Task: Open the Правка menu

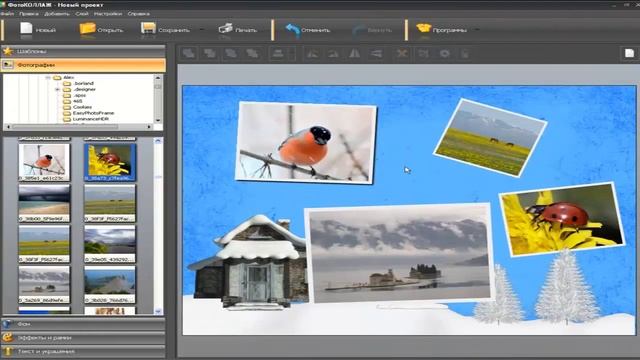Action: pyautogui.click(x=29, y=13)
